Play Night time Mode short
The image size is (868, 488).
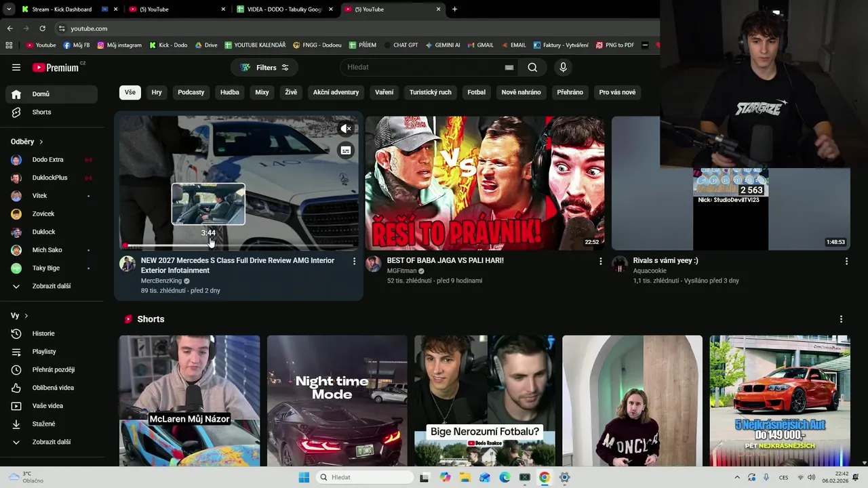337,401
